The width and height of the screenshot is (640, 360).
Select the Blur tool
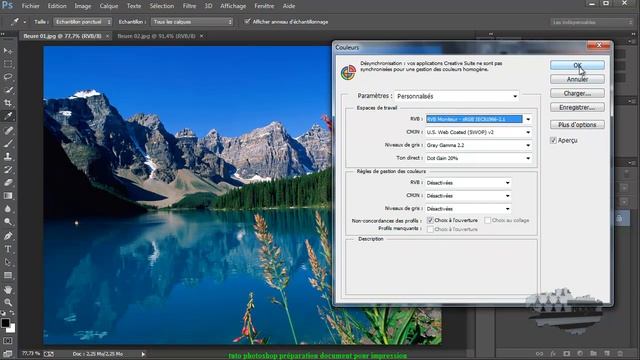click(x=8, y=209)
